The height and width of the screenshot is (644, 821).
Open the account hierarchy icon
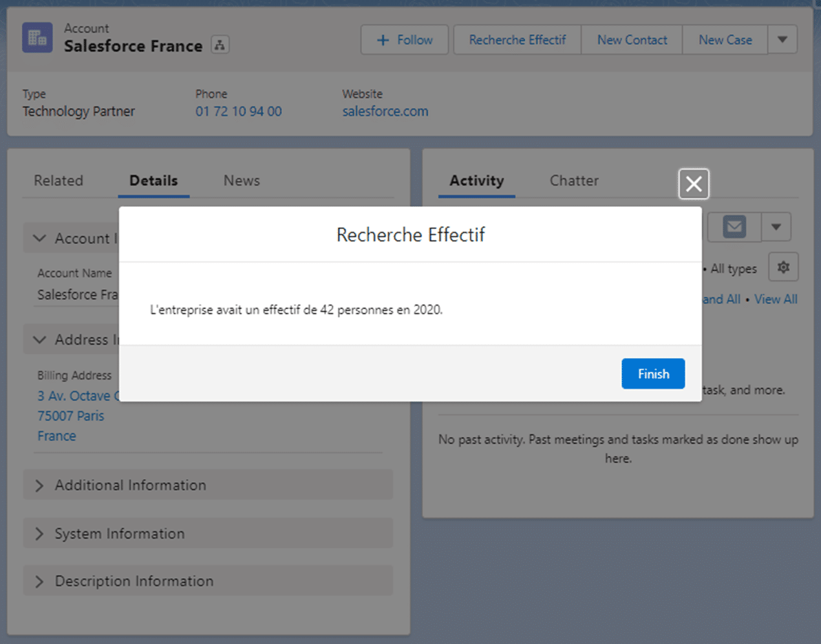pos(220,45)
